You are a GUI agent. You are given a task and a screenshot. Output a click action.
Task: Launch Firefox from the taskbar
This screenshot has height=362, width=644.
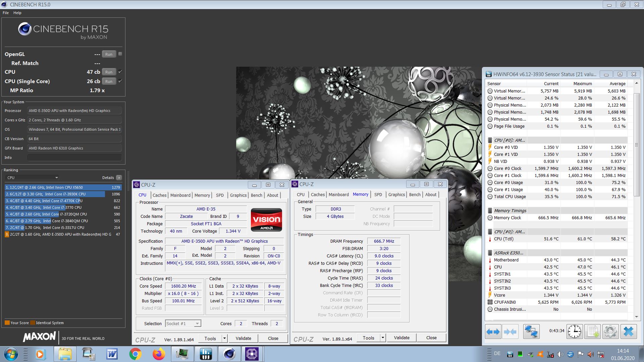point(159,354)
